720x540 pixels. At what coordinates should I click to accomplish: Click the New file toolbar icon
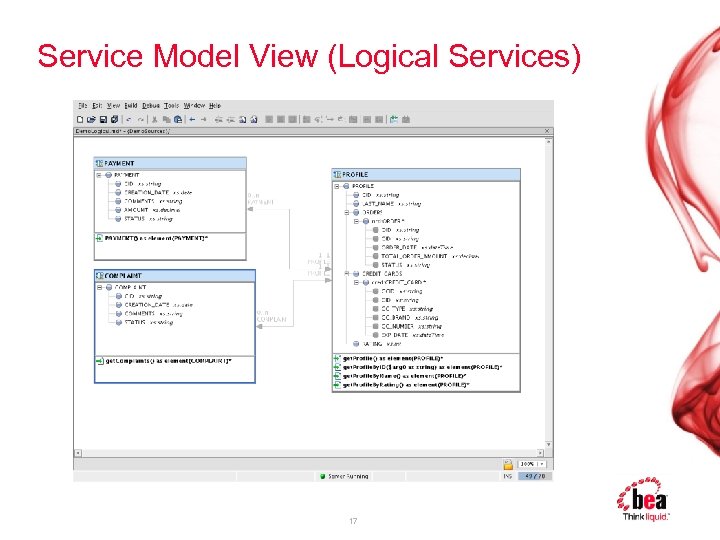click(80, 119)
